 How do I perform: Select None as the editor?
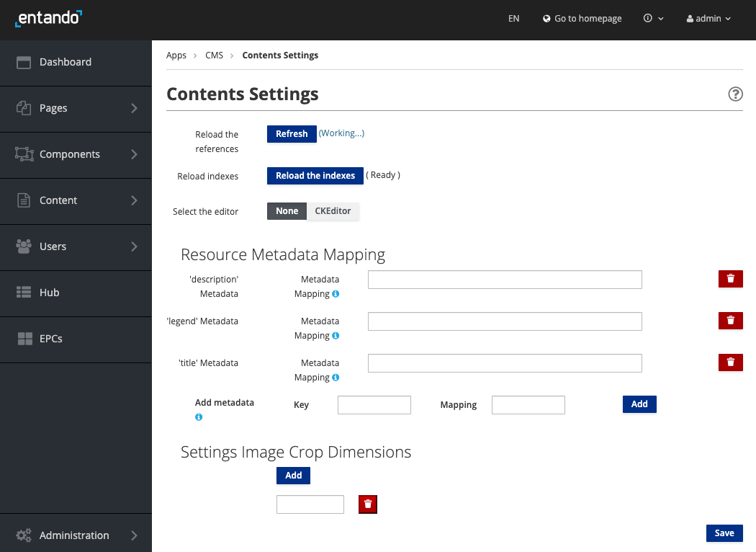click(287, 211)
